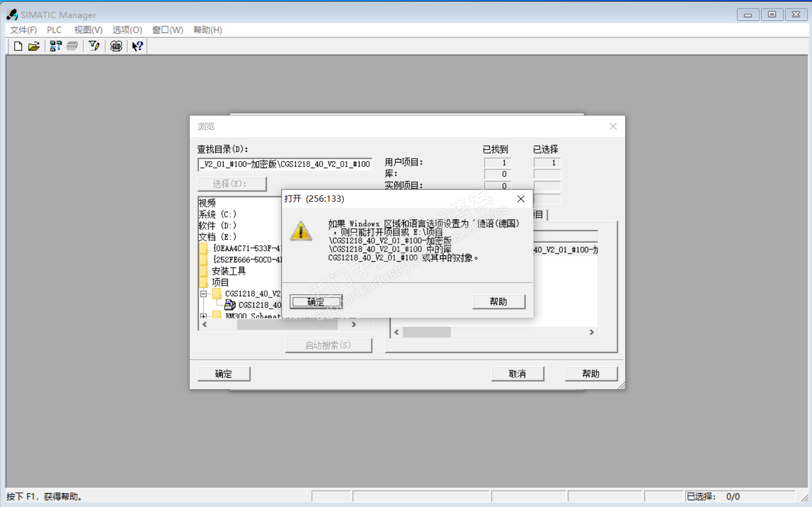This screenshot has height=507, width=812.
Task: Click the directory tree horizontal scrollbar thumb
Action: pos(287,325)
